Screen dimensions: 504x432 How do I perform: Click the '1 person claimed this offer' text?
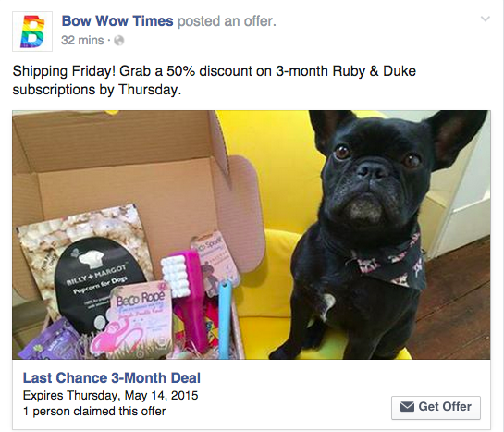(x=94, y=411)
